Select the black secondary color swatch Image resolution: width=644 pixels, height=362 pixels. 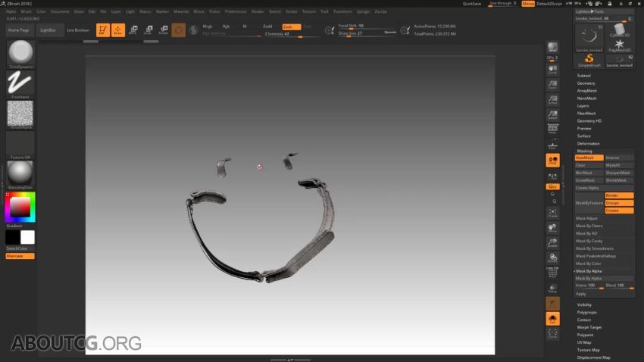(13, 237)
